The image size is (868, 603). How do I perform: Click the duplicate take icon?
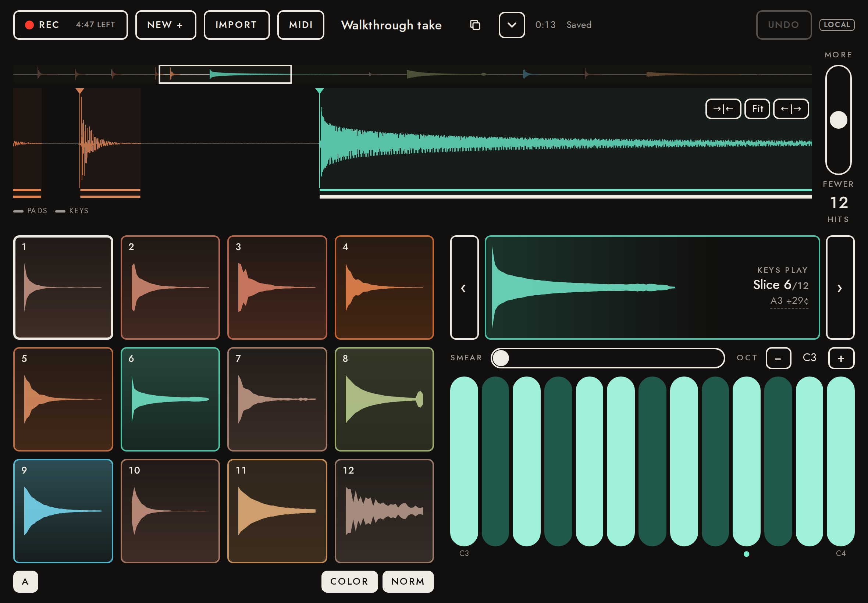point(475,25)
